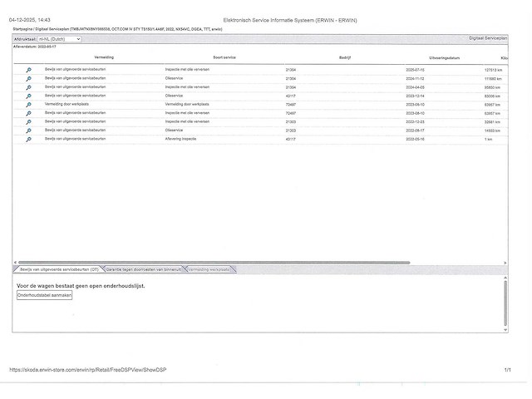Select the Vermelding werkplaats tab
This screenshot has height=399, width=532.
point(211,269)
